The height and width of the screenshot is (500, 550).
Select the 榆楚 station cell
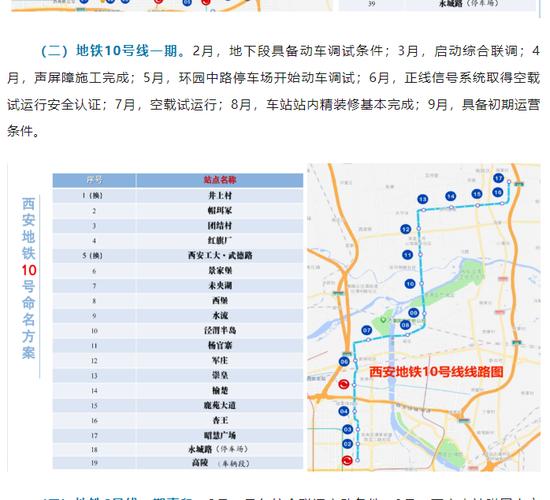click(220, 391)
